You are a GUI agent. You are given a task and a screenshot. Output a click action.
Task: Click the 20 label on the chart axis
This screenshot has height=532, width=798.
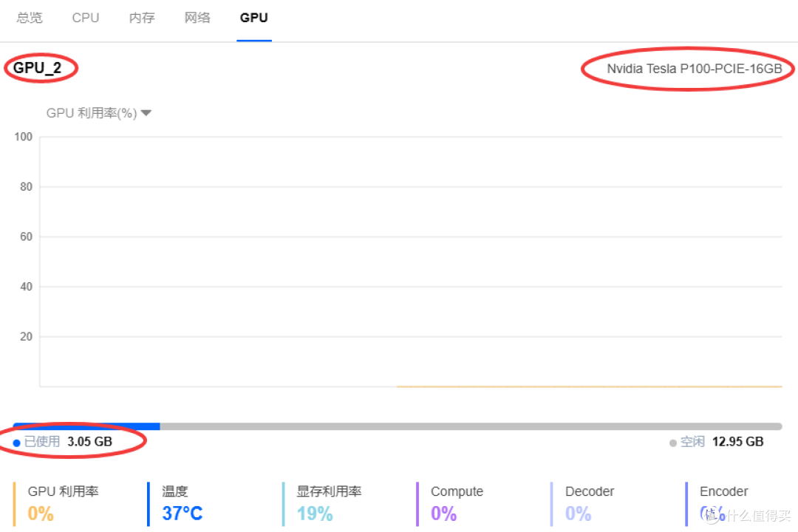click(x=26, y=336)
